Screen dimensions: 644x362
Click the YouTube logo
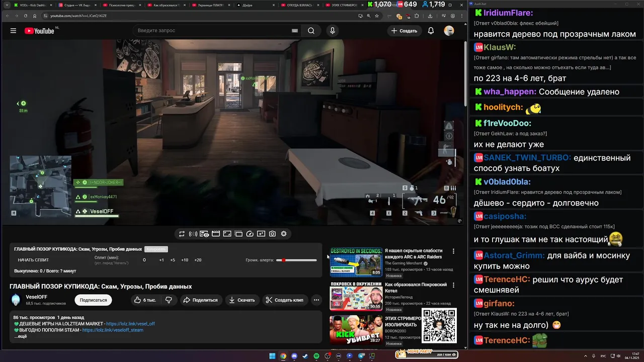(x=39, y=31)
